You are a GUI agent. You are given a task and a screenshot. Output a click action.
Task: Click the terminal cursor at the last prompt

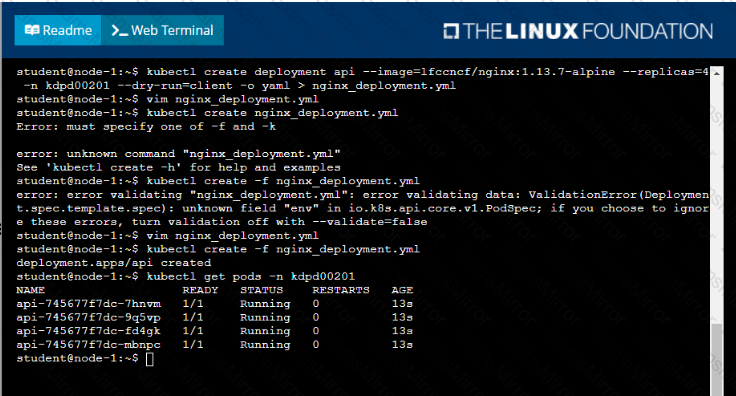click(150, 359)
